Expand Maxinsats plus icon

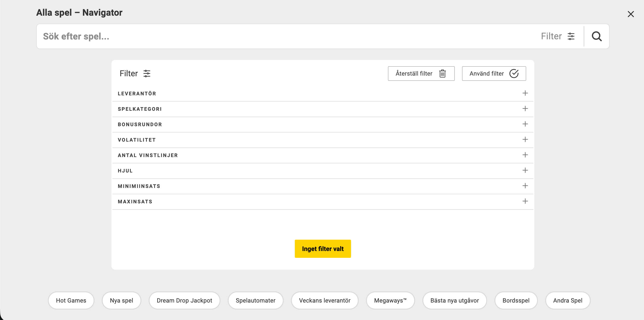(525, 201)
